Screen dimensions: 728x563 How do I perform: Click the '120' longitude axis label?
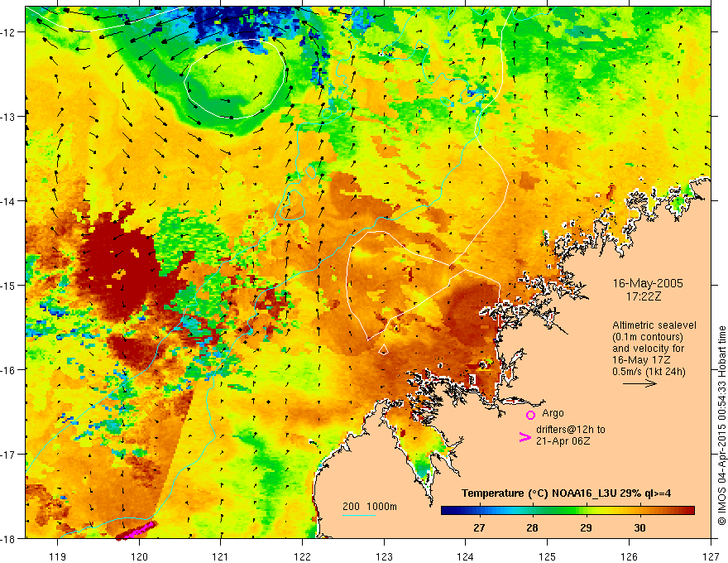[139, 556]
